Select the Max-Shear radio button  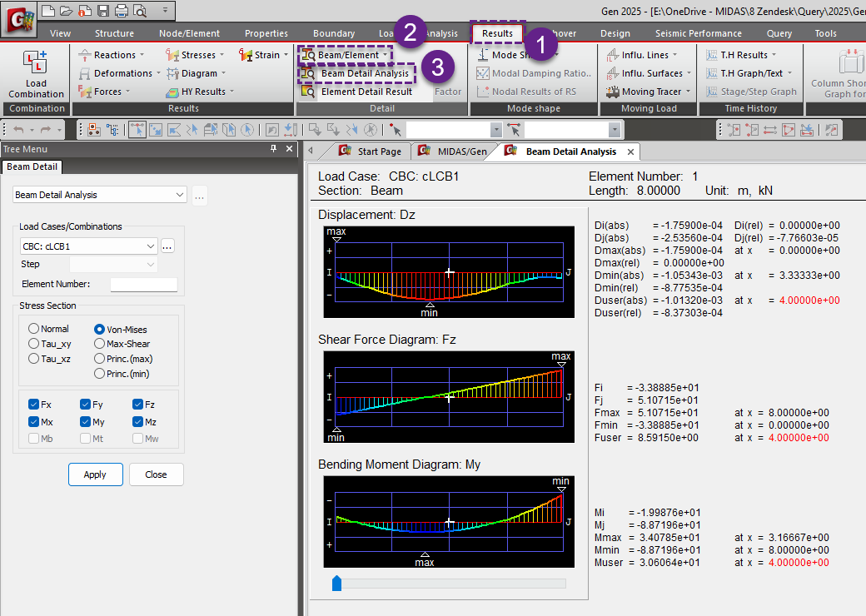click(x=99, y=344)
